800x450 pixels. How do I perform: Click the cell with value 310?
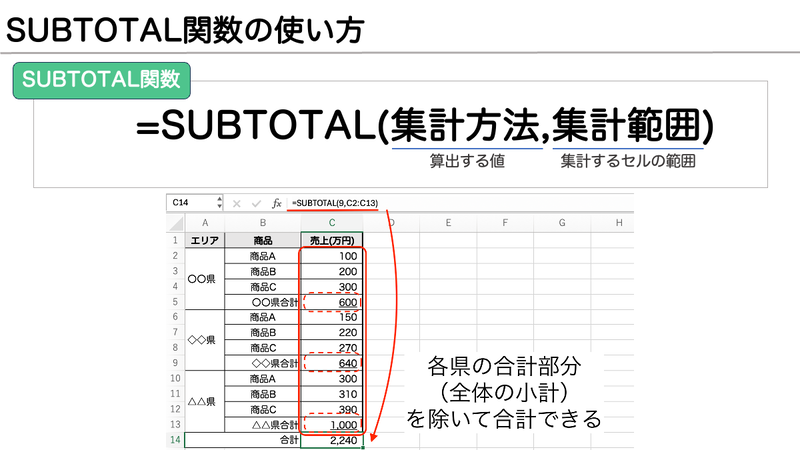point(332,394)
